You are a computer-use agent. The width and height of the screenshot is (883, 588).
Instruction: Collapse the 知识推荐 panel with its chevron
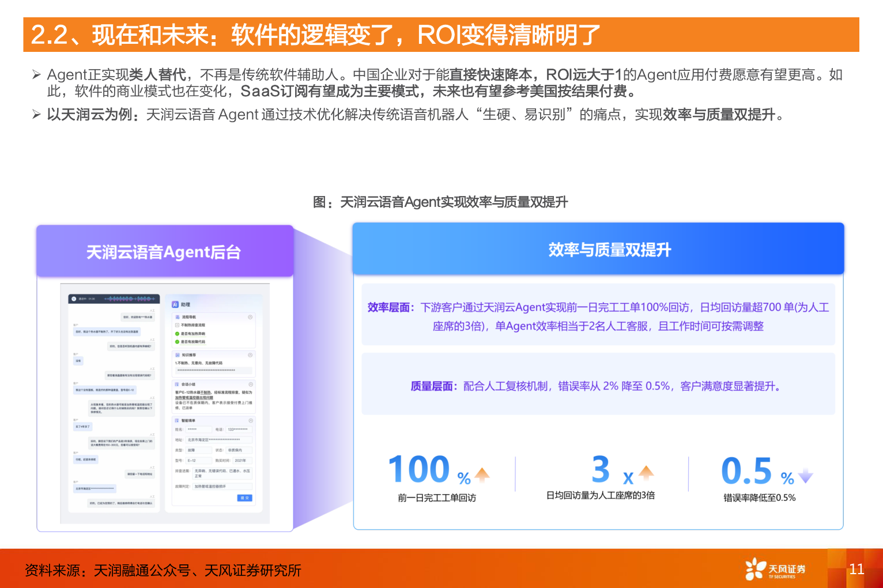coord(251,355)
